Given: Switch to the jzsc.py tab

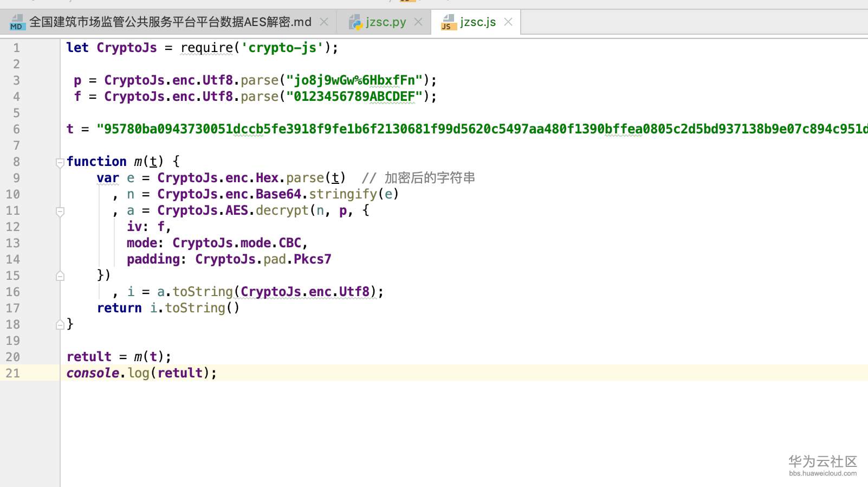Looking at the screenshot, I should pos(385,22).
